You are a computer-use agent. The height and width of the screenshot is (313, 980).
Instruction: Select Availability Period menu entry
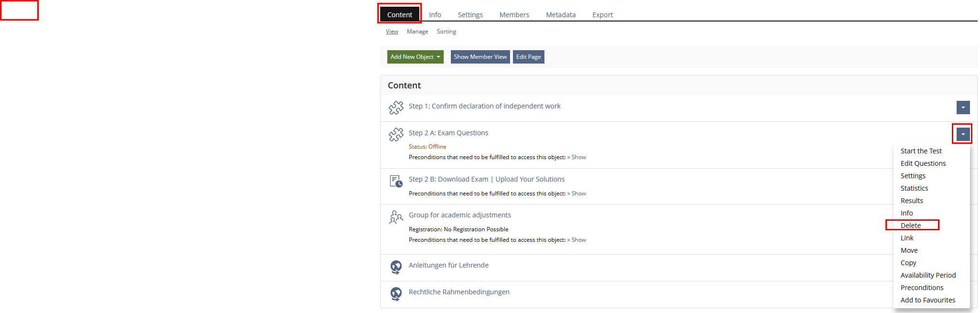coord(928,275)
